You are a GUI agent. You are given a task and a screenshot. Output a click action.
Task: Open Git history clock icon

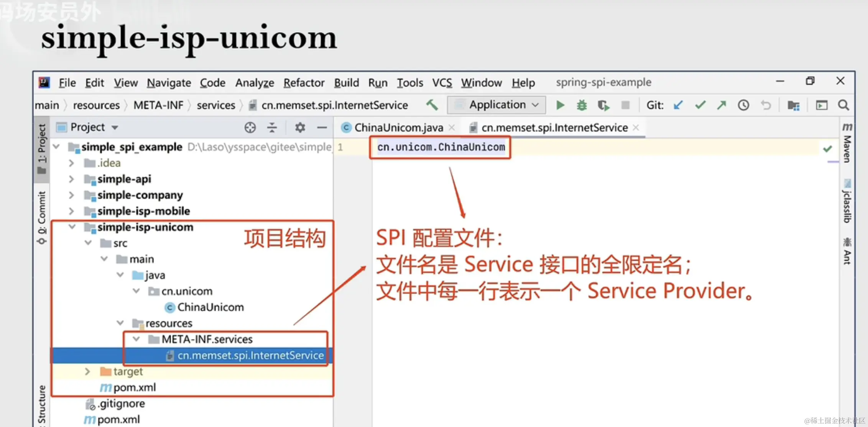[x=743, y=105]
